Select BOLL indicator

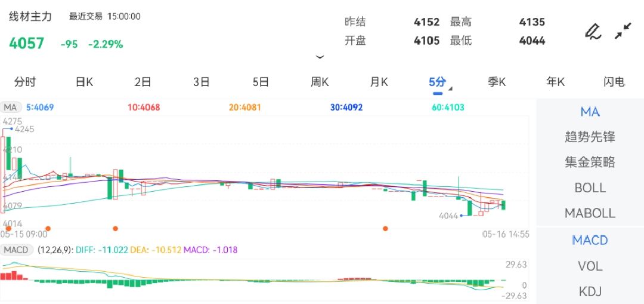tap(590, 188)
